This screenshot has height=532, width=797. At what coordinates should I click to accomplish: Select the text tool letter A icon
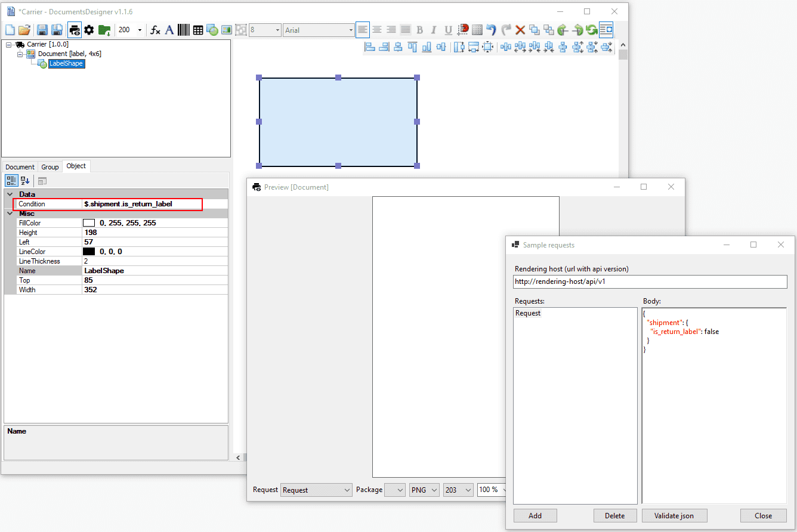169,30
